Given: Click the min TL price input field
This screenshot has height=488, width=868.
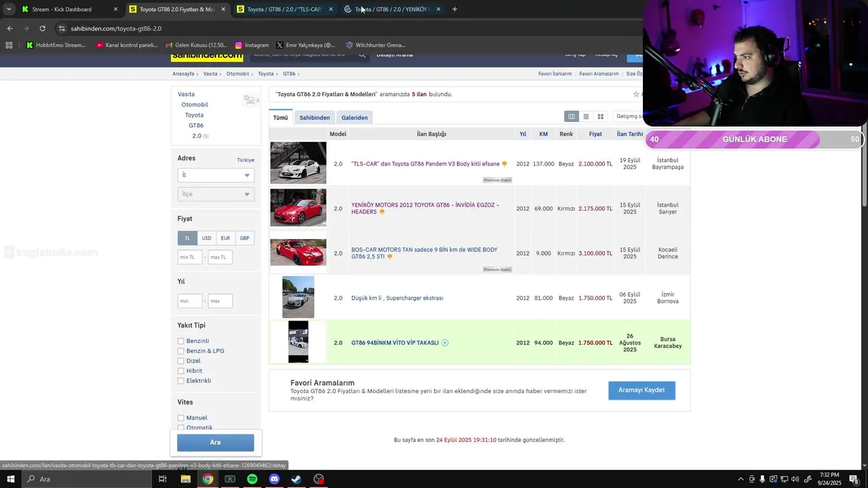Looking at the screenshot, I should coord(190,258).
